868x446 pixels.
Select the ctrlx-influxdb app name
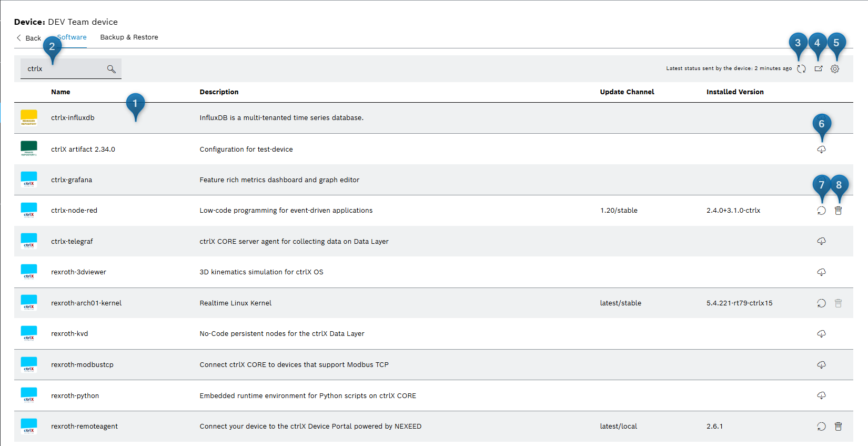coord(73,118)
